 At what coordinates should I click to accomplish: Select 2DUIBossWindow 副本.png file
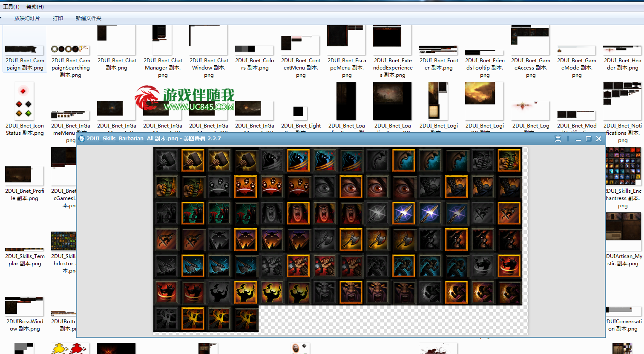[x=25, y=314]
